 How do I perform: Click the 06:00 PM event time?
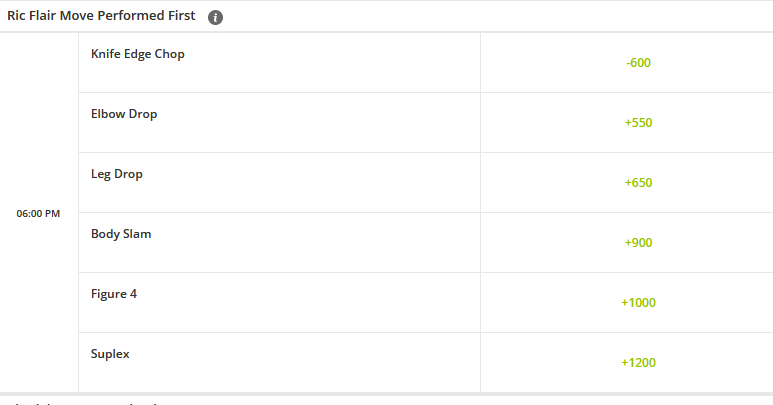tap(38, 213)
